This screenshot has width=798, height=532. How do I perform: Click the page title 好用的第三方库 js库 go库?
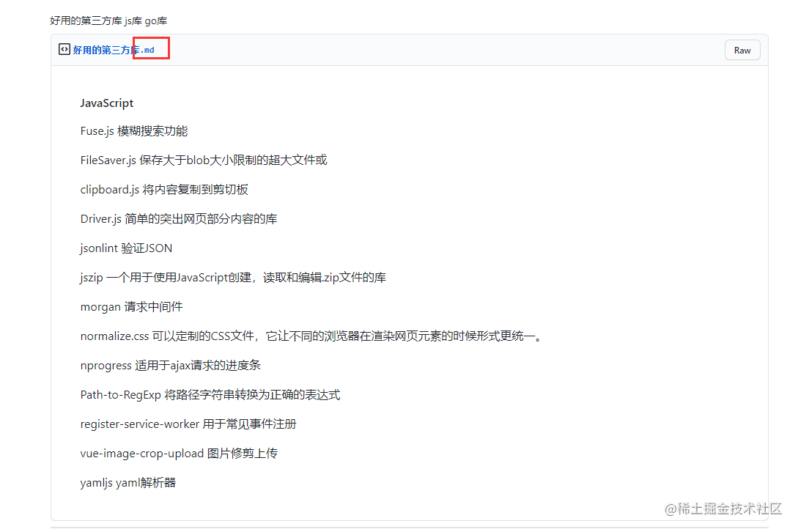click(x=107, y=21)
